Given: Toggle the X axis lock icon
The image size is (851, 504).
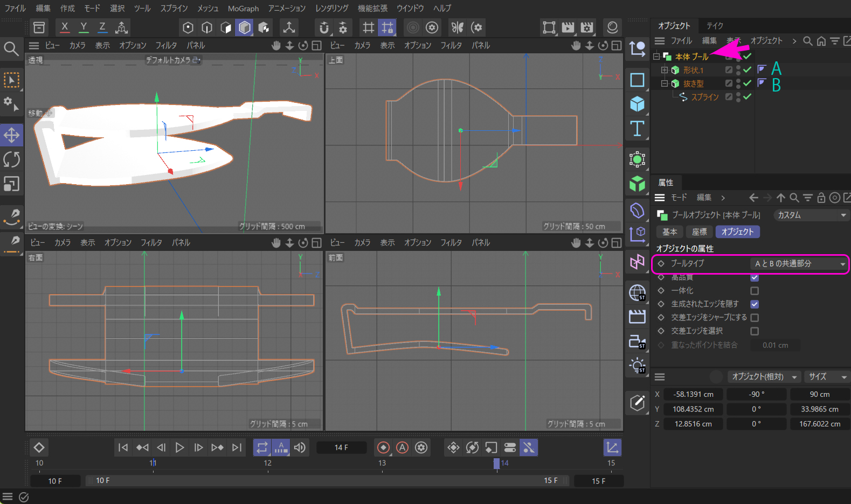Looking at the screenshot, I should click(x=65, y=27).
